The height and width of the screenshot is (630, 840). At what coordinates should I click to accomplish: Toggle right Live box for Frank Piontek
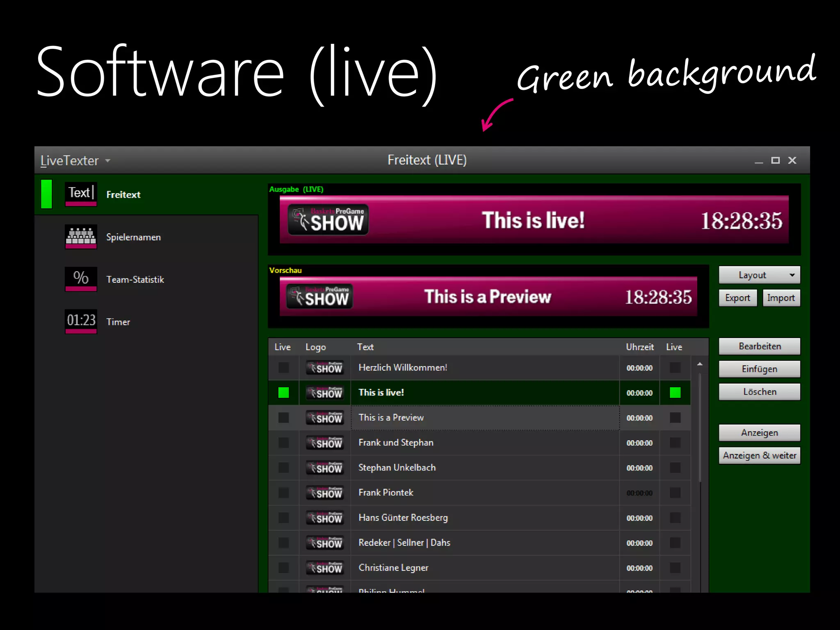point(675,493)
